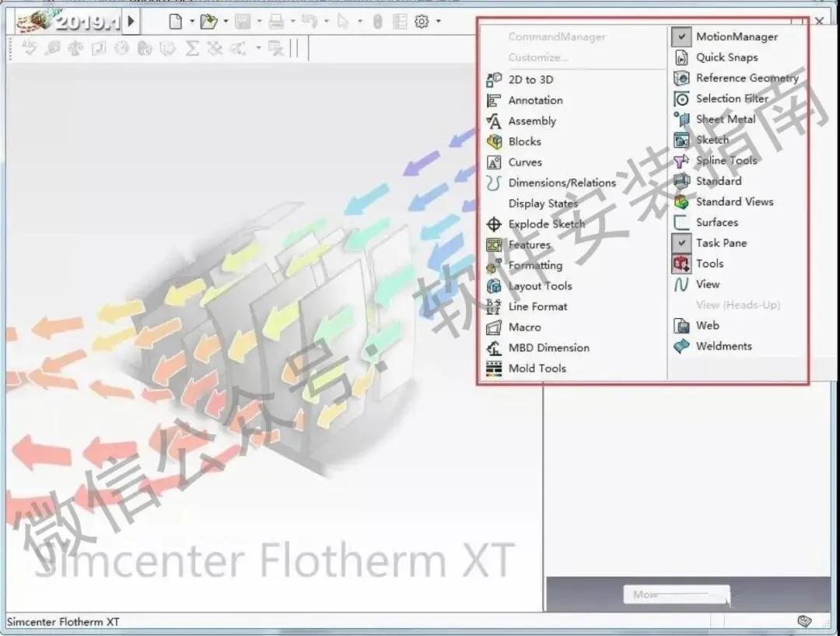Click the Spell Check Abc icon
The width and height of the screenshot is (840, 636).
point(29,48)
